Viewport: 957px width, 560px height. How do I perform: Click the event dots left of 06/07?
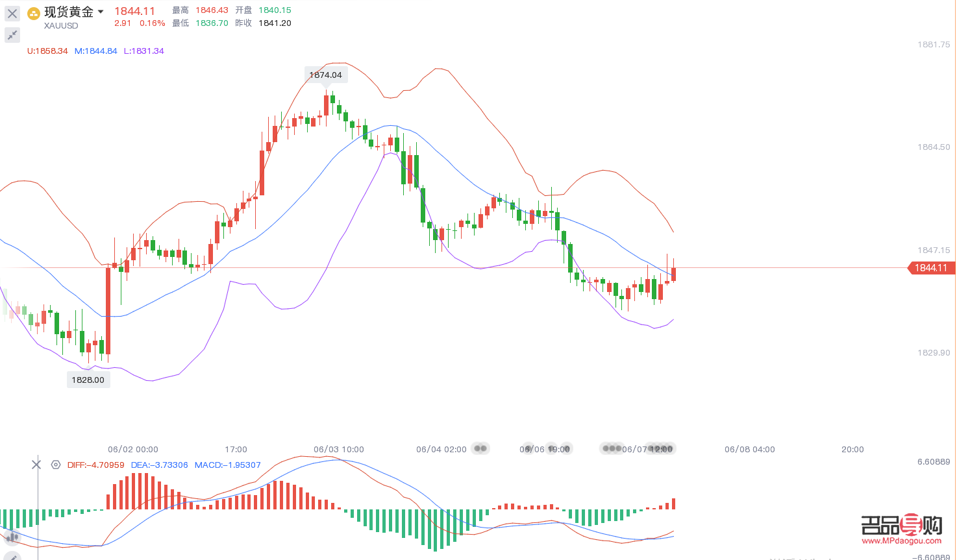coord(612,448)
